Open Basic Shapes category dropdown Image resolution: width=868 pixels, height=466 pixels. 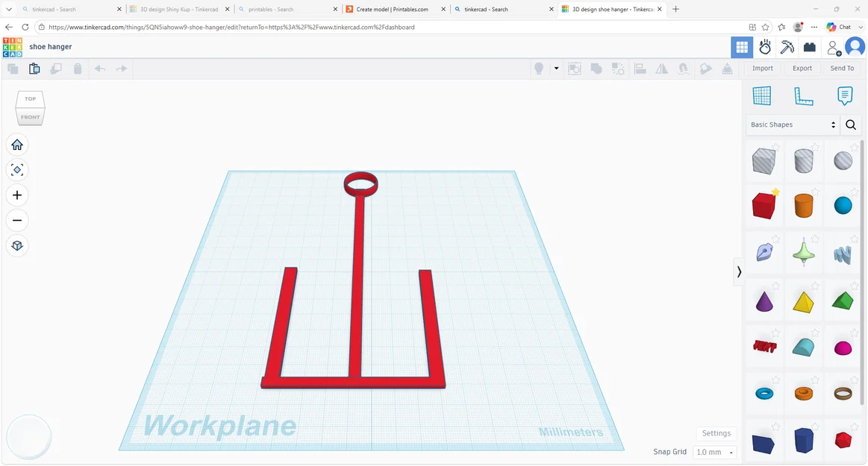click(x=793, y=125)
